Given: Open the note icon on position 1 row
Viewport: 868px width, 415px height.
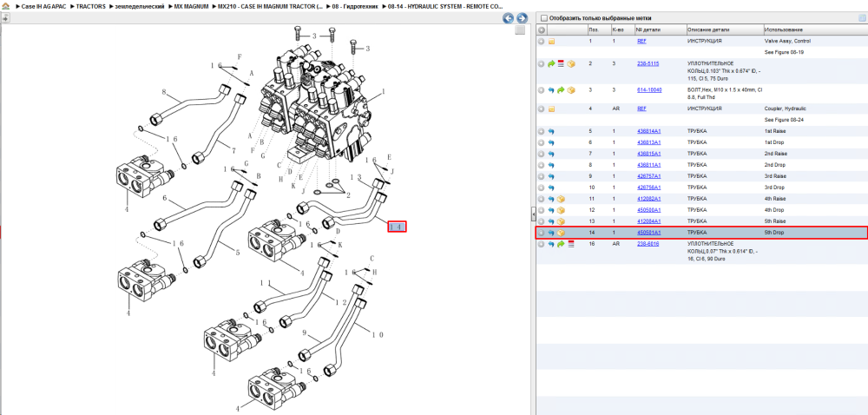Looking at the screenshot, I should pos(551,42).
